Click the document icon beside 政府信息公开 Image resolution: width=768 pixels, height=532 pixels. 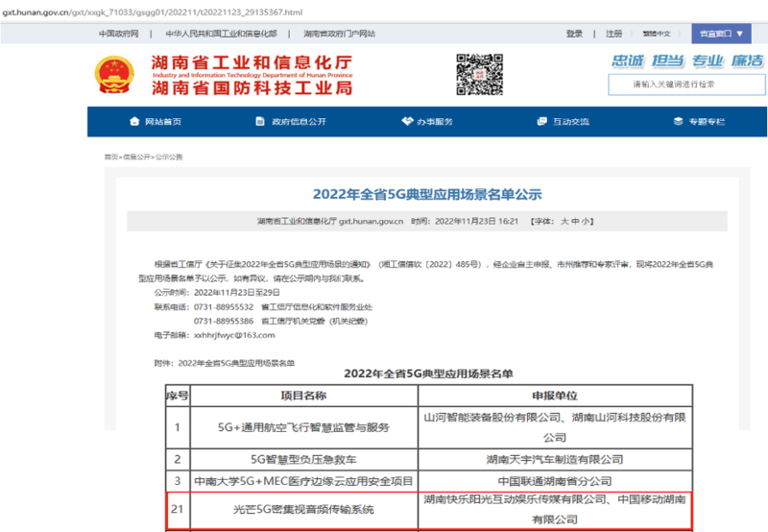pos(260,122)
